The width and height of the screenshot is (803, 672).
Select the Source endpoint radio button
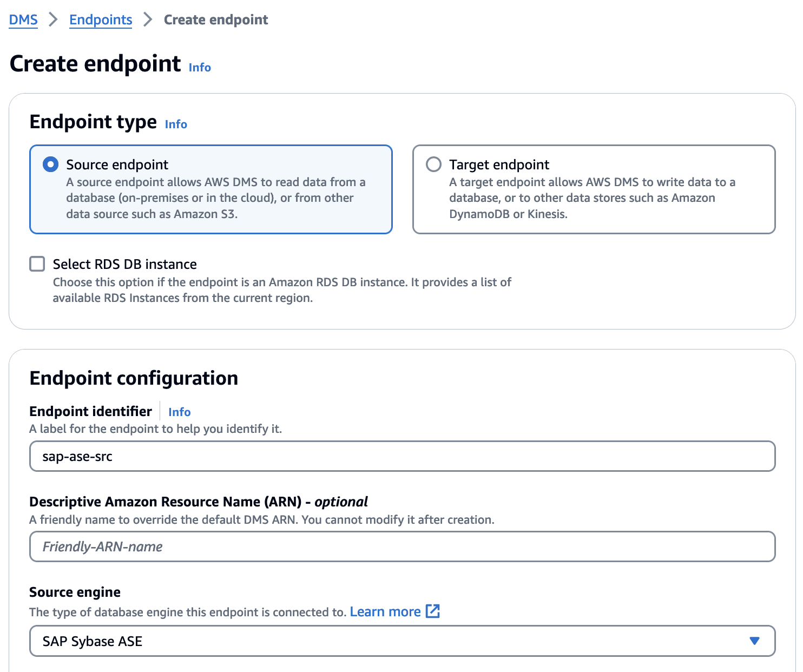point(51,164)
